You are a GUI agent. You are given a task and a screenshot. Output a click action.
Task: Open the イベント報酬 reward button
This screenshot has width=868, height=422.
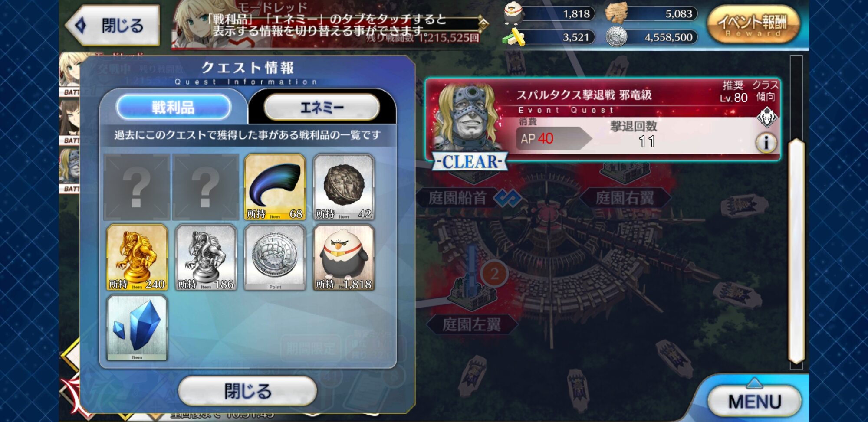click(753, 24)
